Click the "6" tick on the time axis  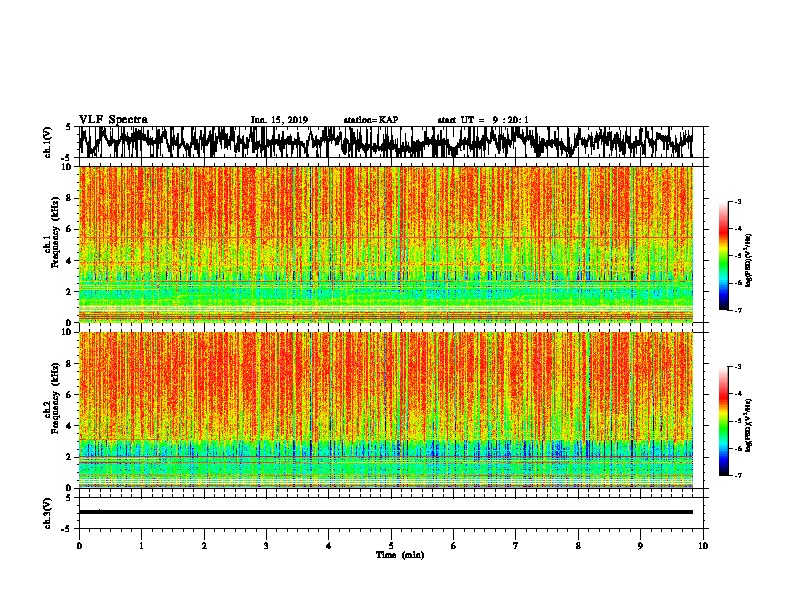coord(454,546)
